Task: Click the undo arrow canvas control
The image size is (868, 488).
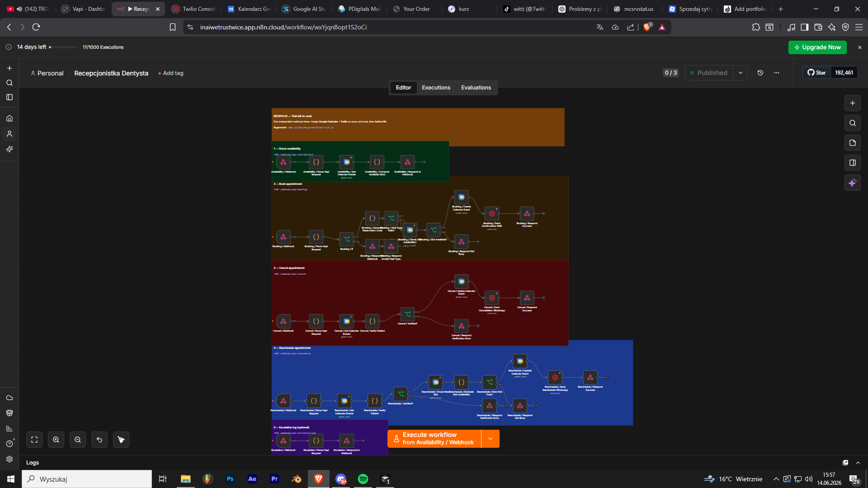Action: coord(99,440)
